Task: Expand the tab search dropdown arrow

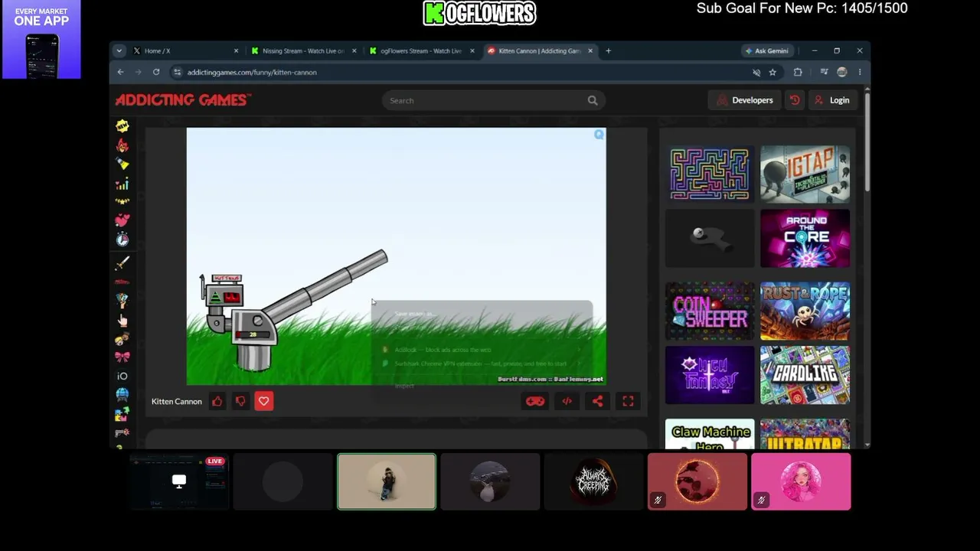Action: coord(119,51)
